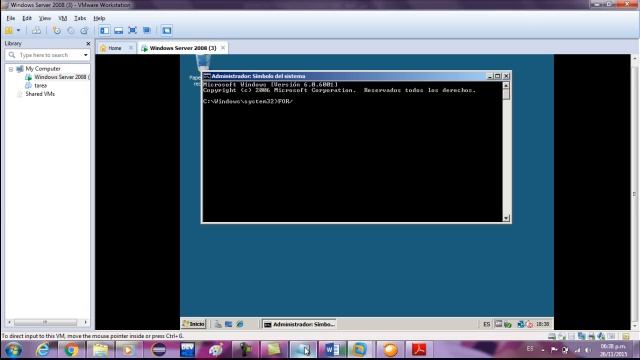Click the command prompt title bar icon
640x360 pixels.
207,76
